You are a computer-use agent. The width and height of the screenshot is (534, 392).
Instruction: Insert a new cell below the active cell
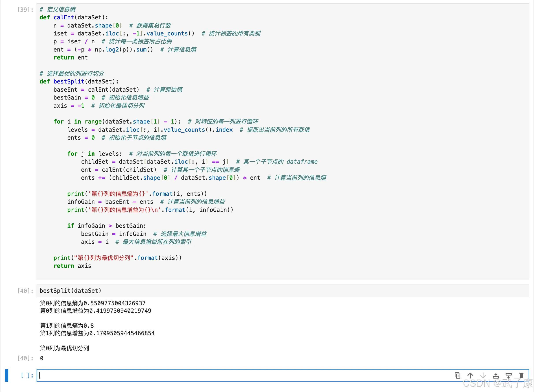click(x=509, y=376)
